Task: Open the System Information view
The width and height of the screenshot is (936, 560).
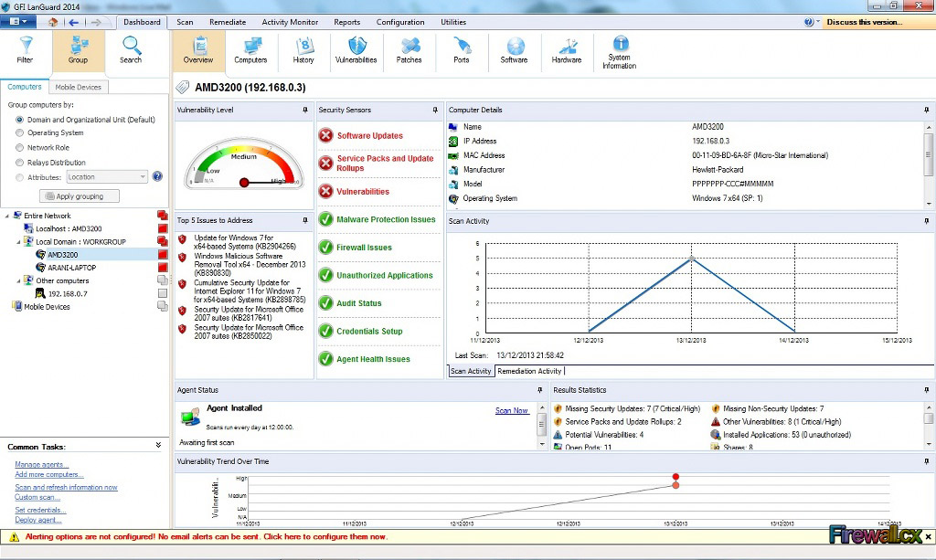Action: point(620,52)
